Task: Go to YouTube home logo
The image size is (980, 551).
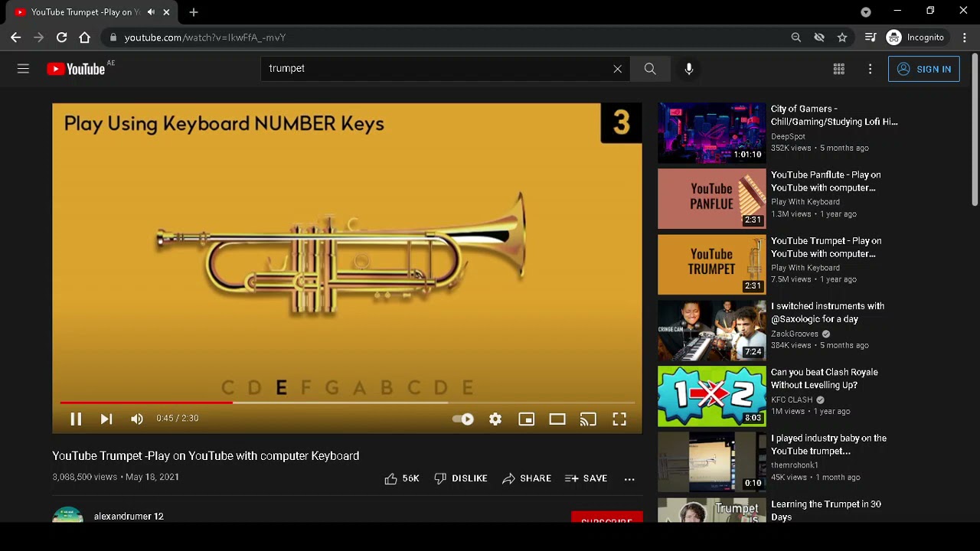Action: [x=76, y=69]
